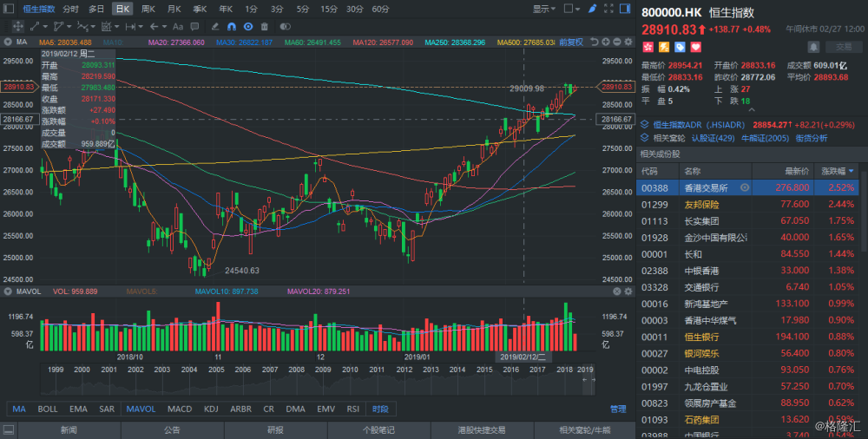Open the 显示 display dropdown
This screenshot has height=439, width=868.
pos(544,9)
